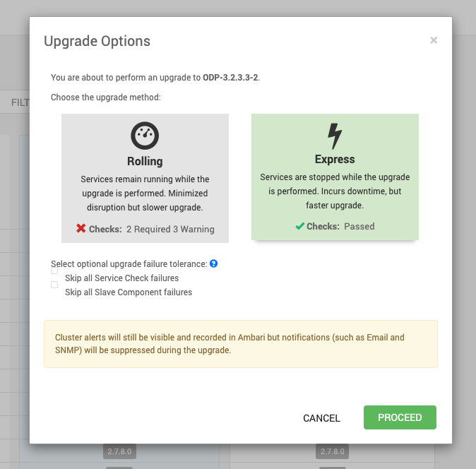Screen dimensions: 476x469
Task: Select the Rolling upgrade method card
Action: pos(145,178)
